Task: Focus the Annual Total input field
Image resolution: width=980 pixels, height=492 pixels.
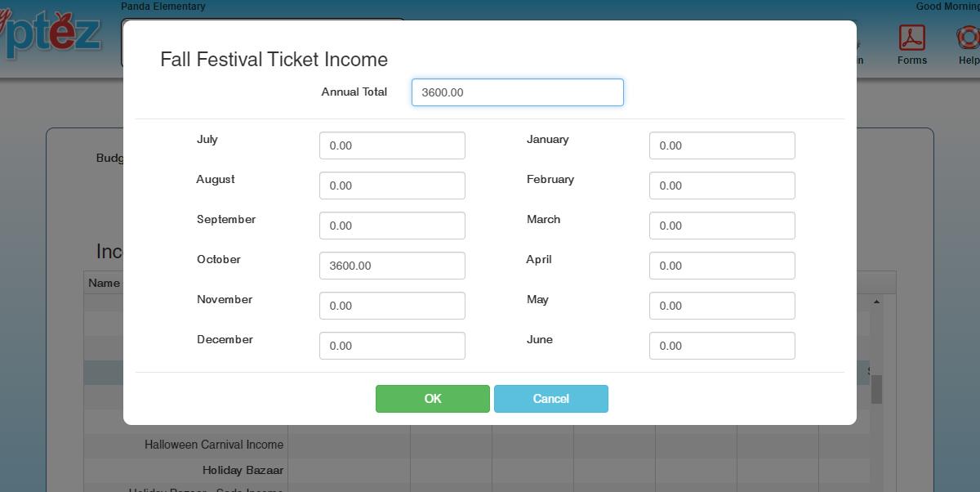Action: coord(517,92)
